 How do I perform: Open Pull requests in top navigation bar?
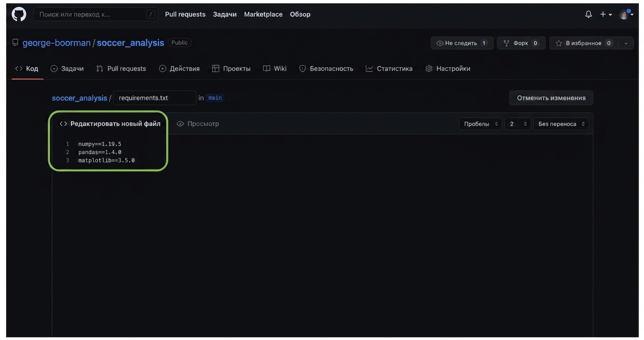(x=185, y=14)
